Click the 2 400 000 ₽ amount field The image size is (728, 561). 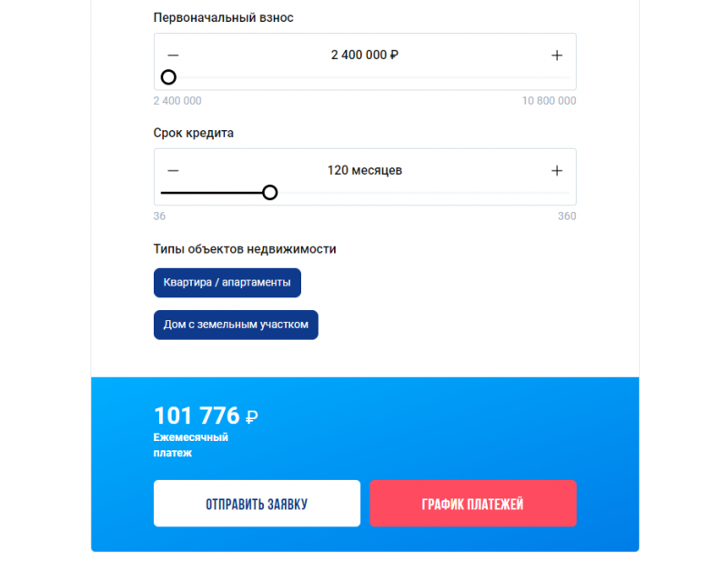click(x=364, y=55)
